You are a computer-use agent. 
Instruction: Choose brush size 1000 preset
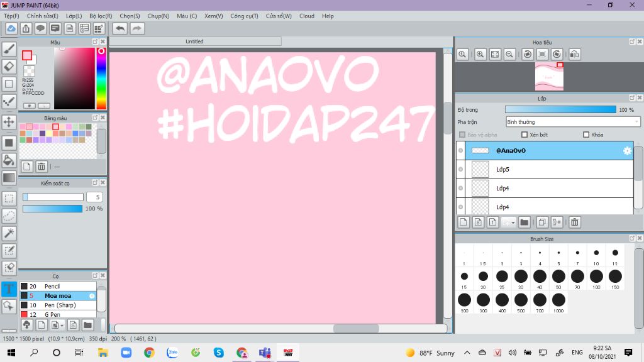(x=558, y=301)
